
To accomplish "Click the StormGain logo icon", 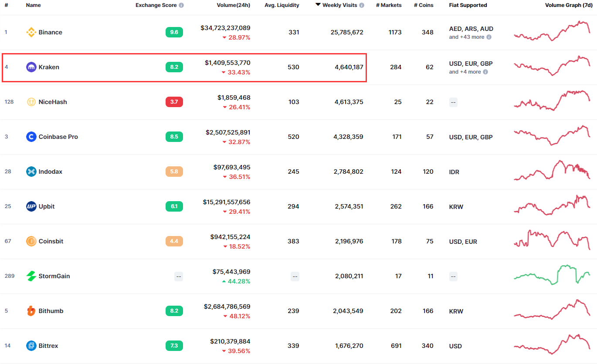I will coord(31,276).
